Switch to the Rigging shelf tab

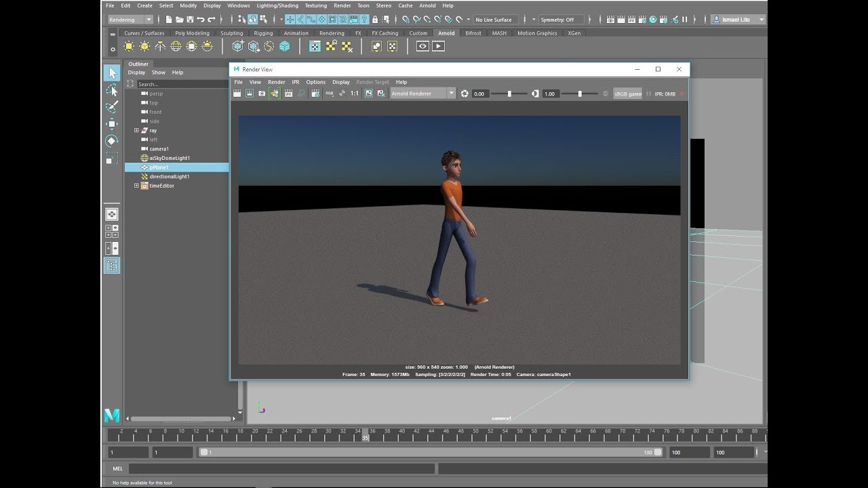point(263,33)
